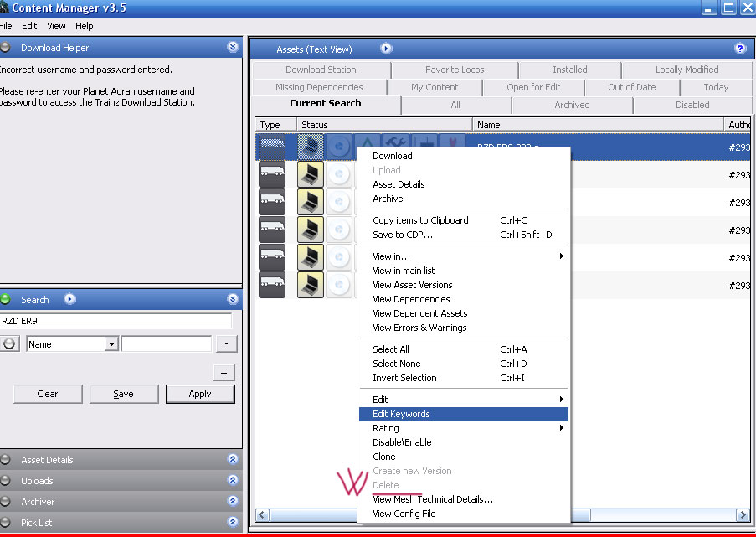
Task: Choose Edit Keywords from context menu
Action: click(463, 414)
